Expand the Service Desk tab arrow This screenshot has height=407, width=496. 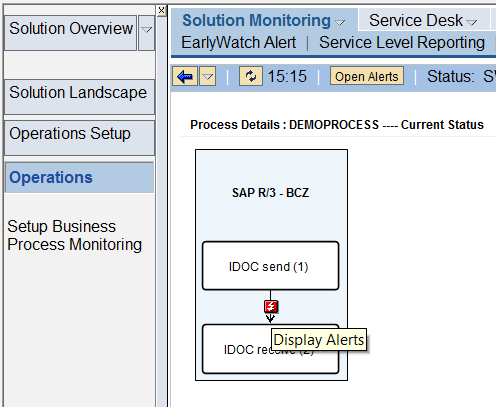(x=472, y=23)
